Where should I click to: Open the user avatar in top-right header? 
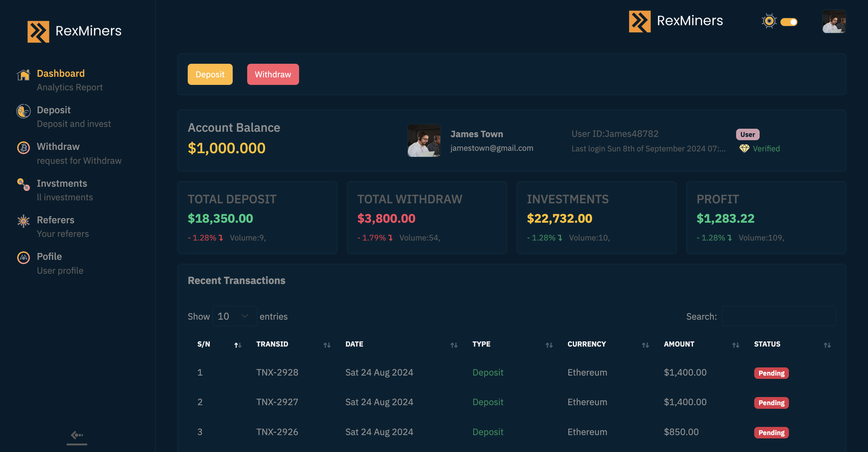pos(834,21)
